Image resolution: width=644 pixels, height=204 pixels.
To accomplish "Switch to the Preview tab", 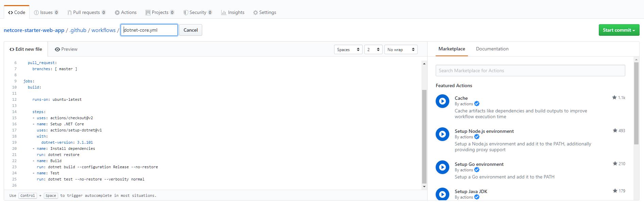I will pos(66,49).
